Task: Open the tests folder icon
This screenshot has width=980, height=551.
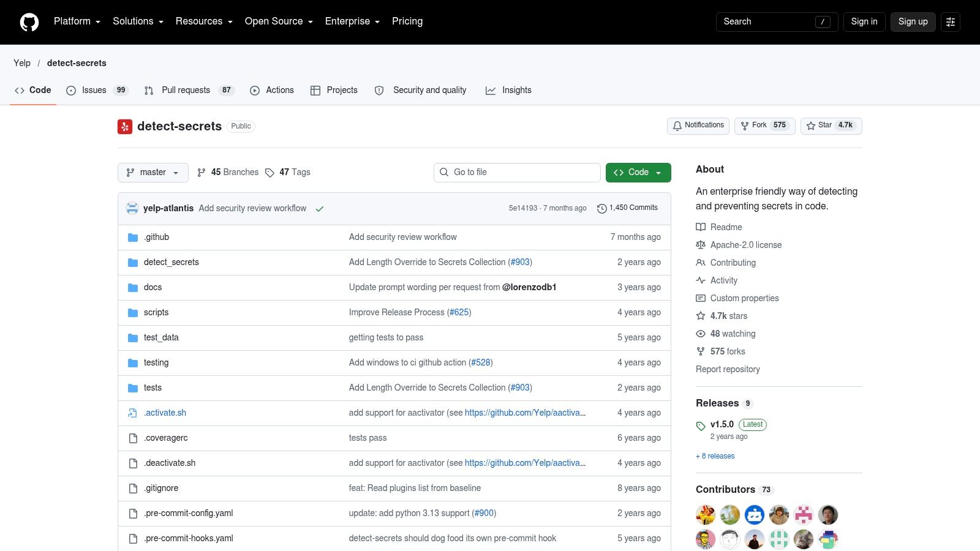Action: point(133,388)
